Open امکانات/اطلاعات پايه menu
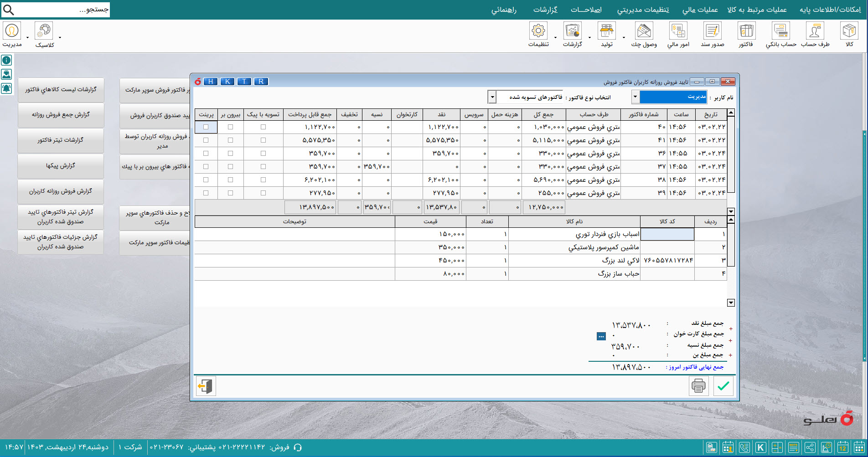Image resolution: width=868 pixels, height=457 pixels. (x=830, y=10)
